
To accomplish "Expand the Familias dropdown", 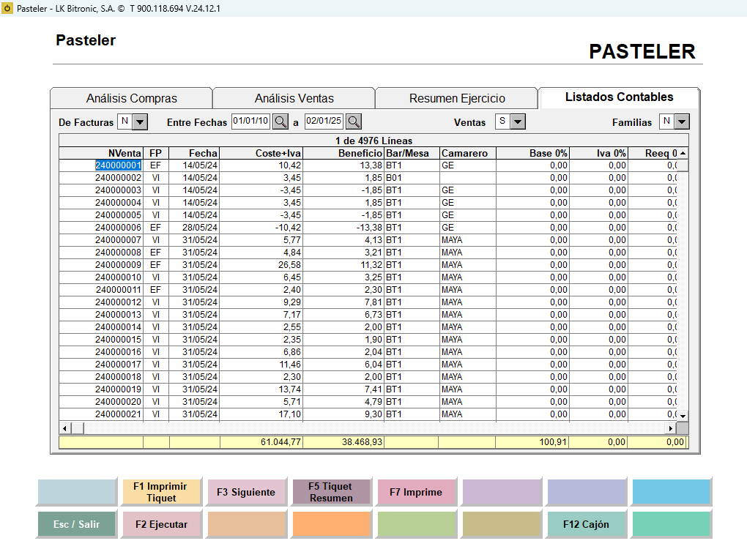I will tap(682, 122).
